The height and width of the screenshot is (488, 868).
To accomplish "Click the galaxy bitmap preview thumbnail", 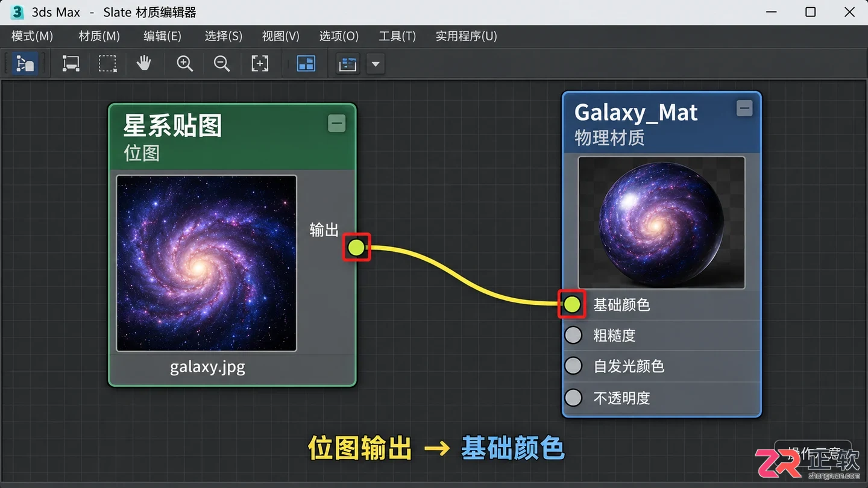I will point(207,263).
